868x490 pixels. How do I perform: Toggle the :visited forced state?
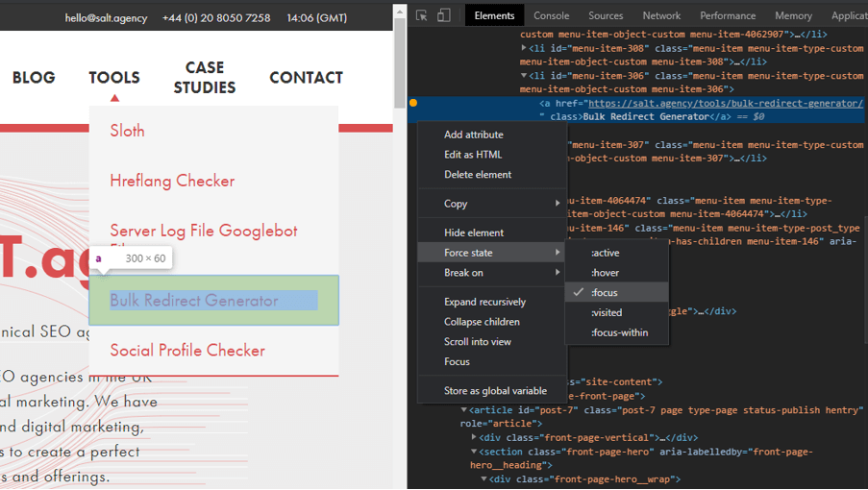point(617,312)
